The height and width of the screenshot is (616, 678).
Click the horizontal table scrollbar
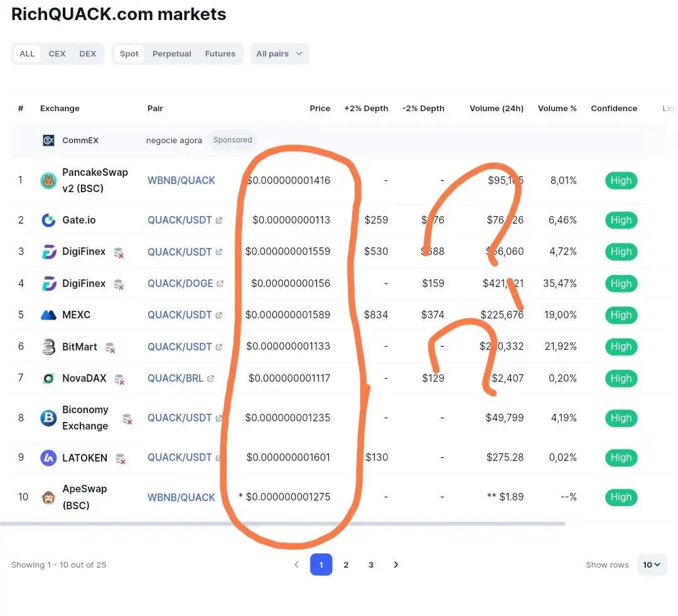point(282,524)
